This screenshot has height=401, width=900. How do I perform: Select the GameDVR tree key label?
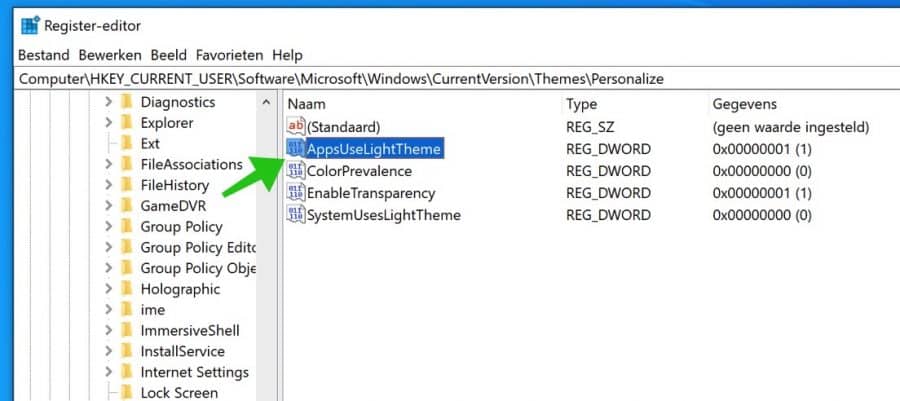coord(173,205)
